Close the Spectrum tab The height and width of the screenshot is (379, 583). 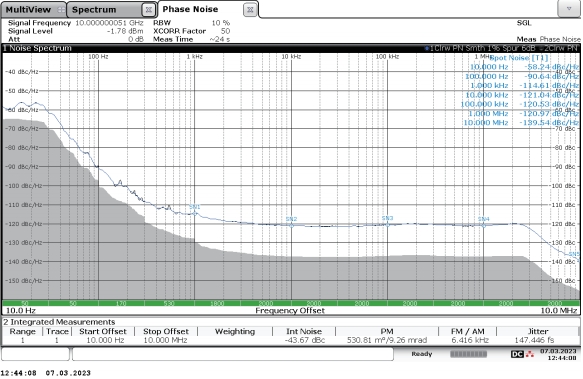[149, 10]
